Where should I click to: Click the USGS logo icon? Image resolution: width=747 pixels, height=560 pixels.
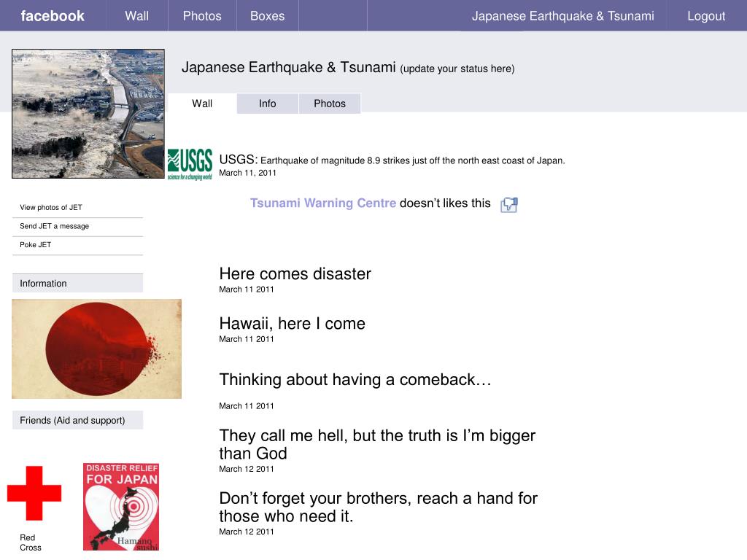point(190,164)
